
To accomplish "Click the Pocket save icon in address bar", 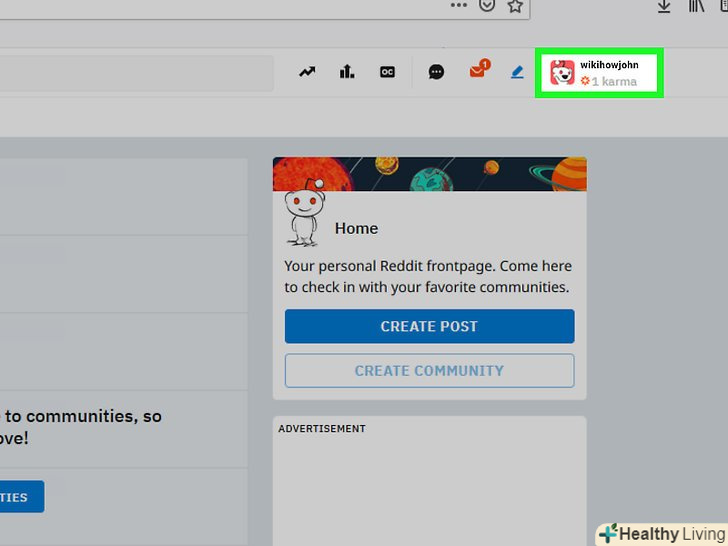I will point(487,5).
